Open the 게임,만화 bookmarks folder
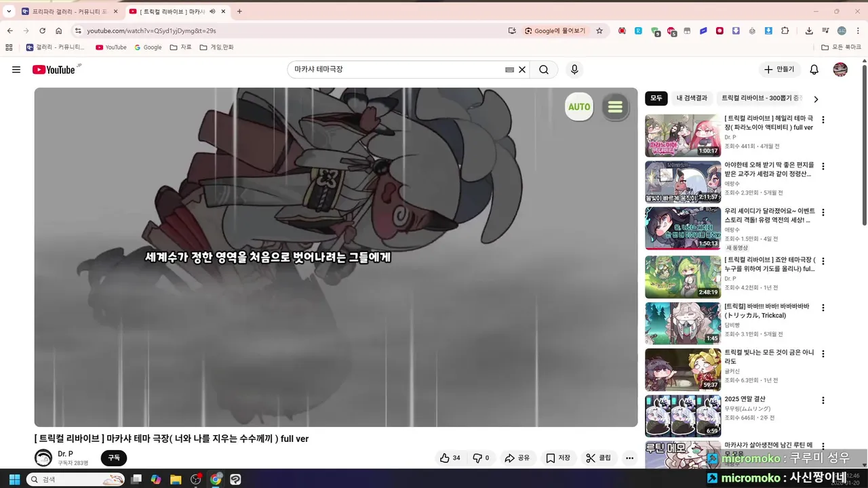The height and width of the screenshot is (488, 868). tap(216, 47)
